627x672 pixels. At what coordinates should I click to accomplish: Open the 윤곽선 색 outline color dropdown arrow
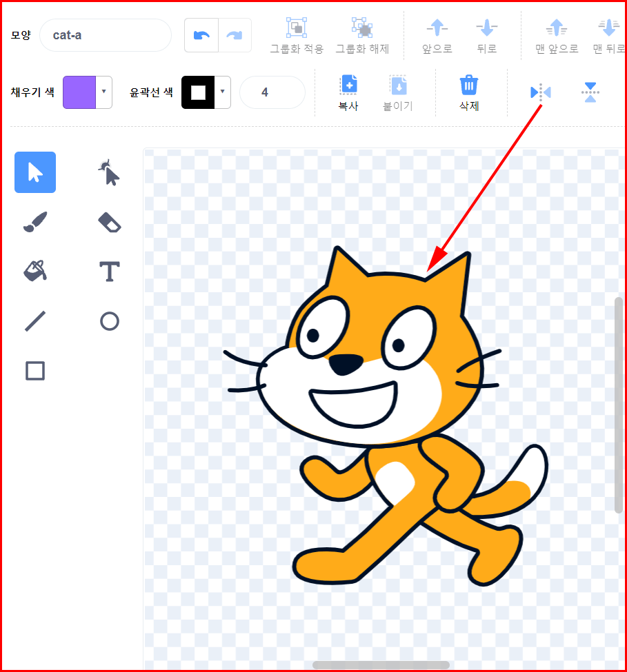[x=222, y=92]
